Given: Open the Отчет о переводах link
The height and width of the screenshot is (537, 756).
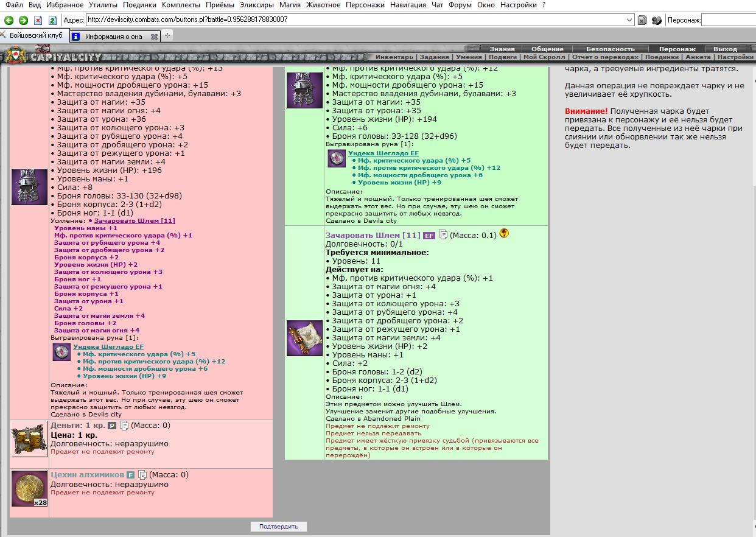Looking at the screenshot, I should point(605,57).
